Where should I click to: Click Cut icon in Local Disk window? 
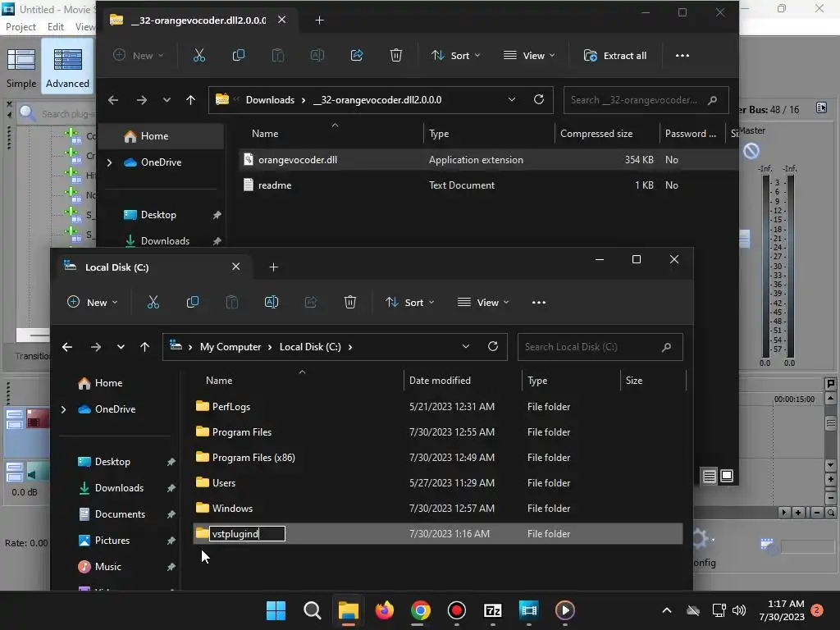coord(153,302)
